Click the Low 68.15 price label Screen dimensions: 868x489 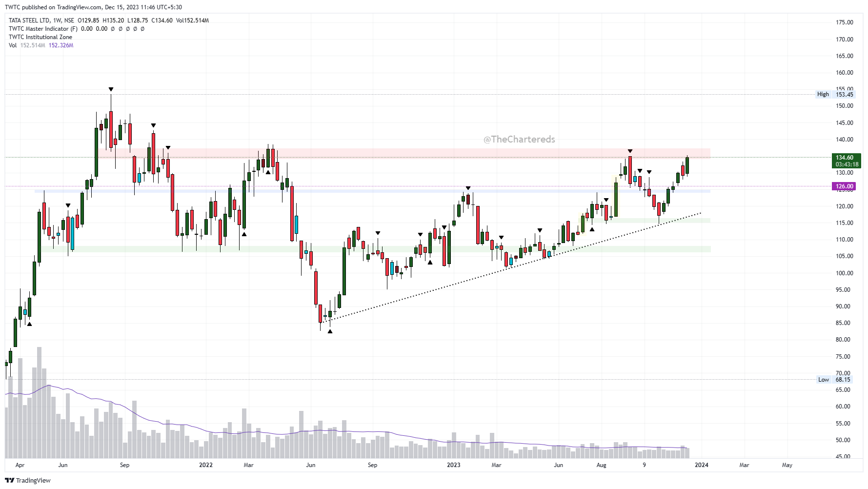pos(835,379)
